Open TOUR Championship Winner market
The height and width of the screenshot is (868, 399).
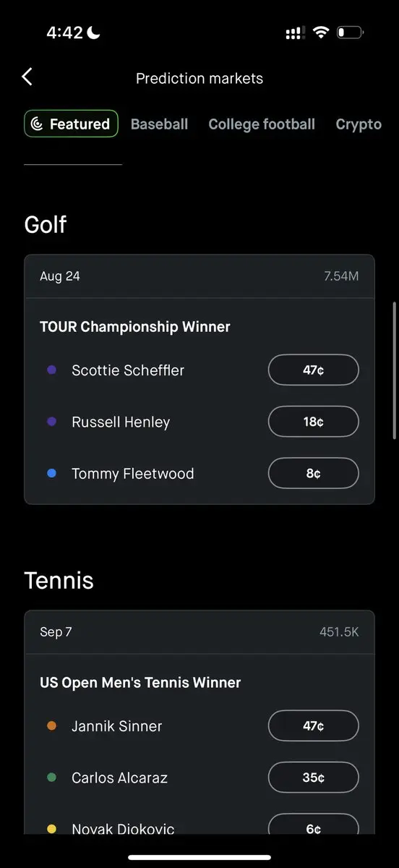point(135,327)
